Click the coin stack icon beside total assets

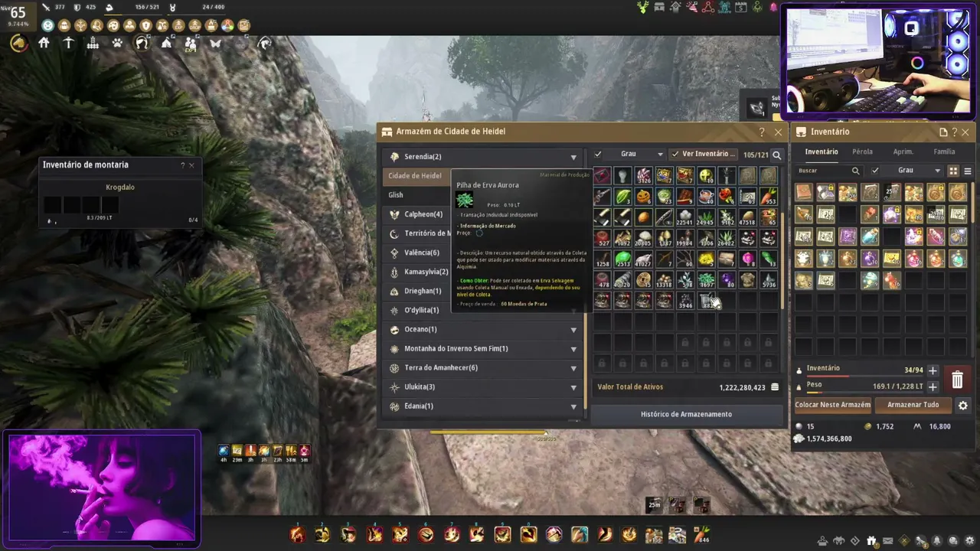pyautogui.click(x=775, y=387)
